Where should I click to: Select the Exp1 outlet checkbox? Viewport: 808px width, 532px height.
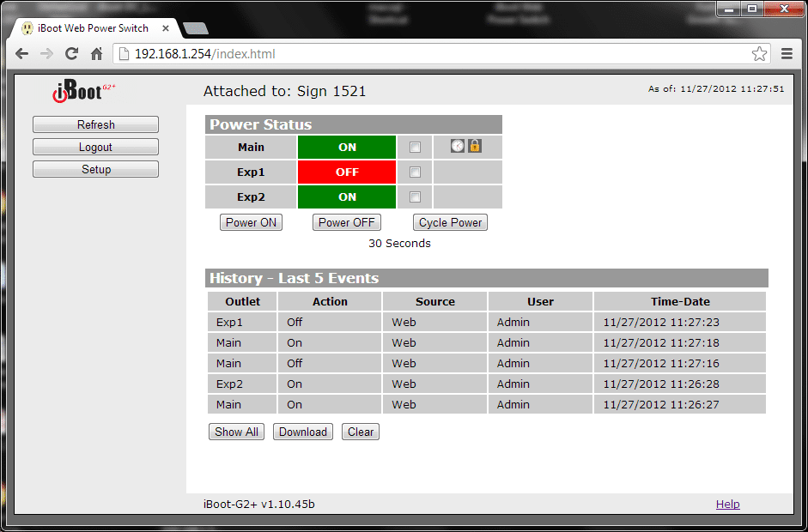point(415,172)
